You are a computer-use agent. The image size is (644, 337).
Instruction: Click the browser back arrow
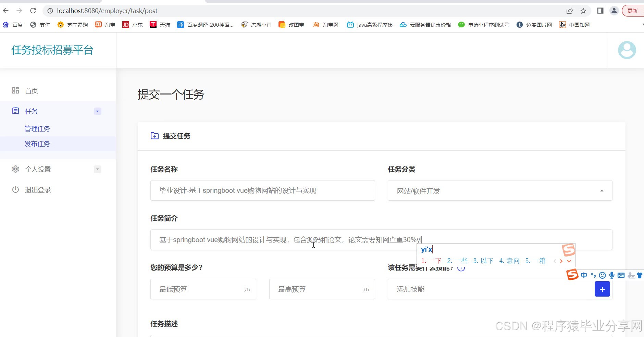[6, 11]
